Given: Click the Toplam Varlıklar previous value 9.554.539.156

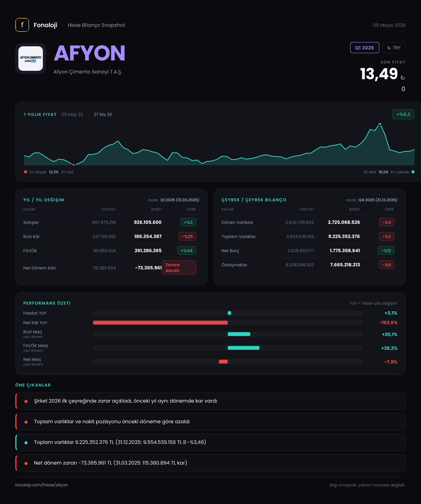Looking at the screenshot, I should click(300, 236).
